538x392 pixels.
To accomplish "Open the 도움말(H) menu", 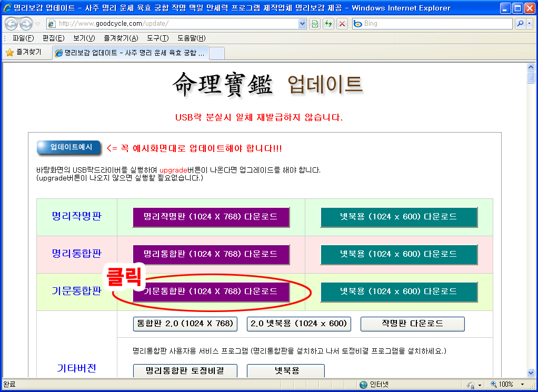I will click(192, 38).
